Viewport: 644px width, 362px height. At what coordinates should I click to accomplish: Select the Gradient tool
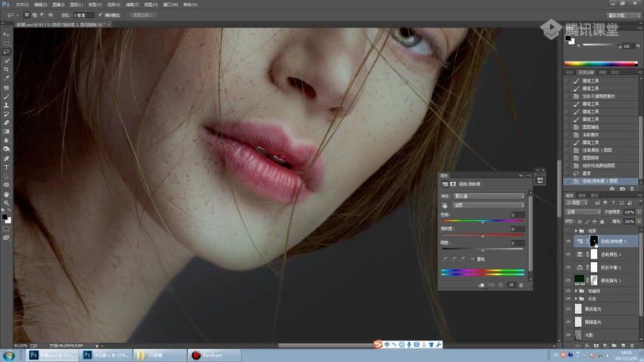tap(6, 131)
